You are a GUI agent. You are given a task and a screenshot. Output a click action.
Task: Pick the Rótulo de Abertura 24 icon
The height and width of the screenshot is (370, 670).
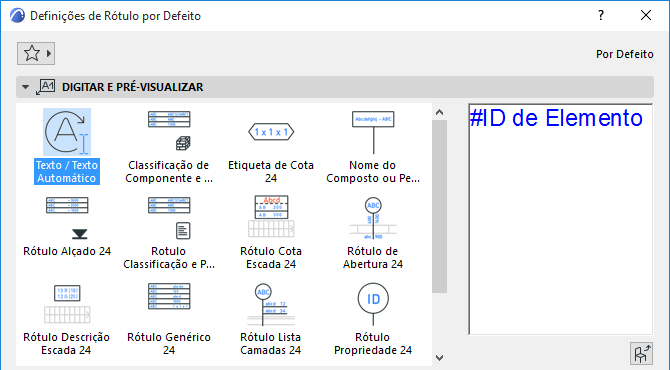point(373,218)
